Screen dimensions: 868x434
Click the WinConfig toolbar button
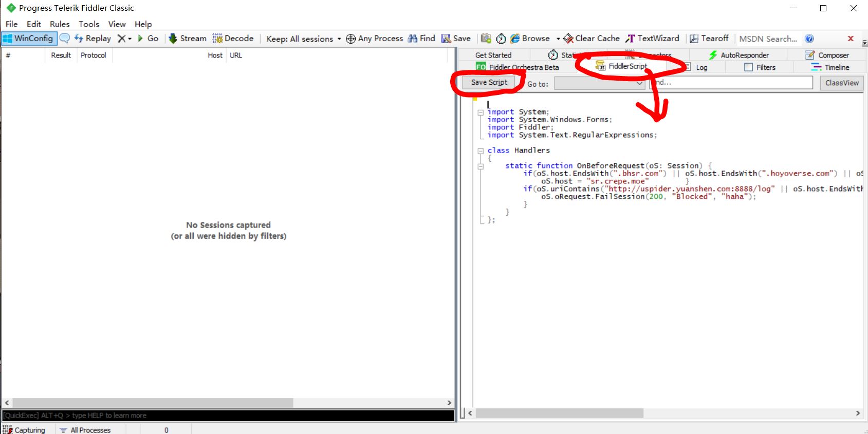28,39
